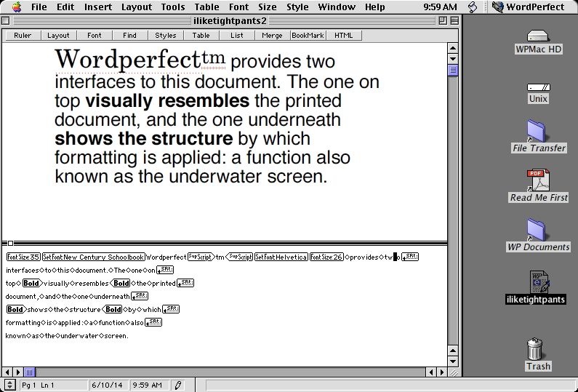
Task: Click the codes pane split handle
Action: point(10,243)
